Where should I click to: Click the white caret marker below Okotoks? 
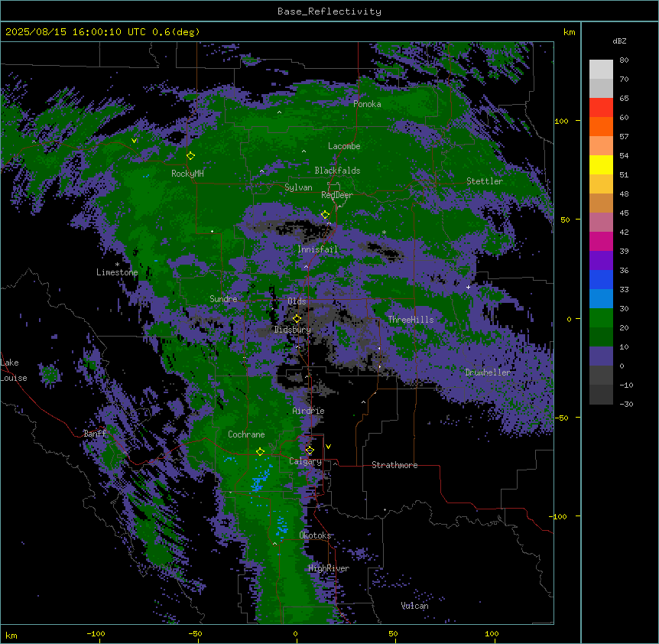point(275,544)
